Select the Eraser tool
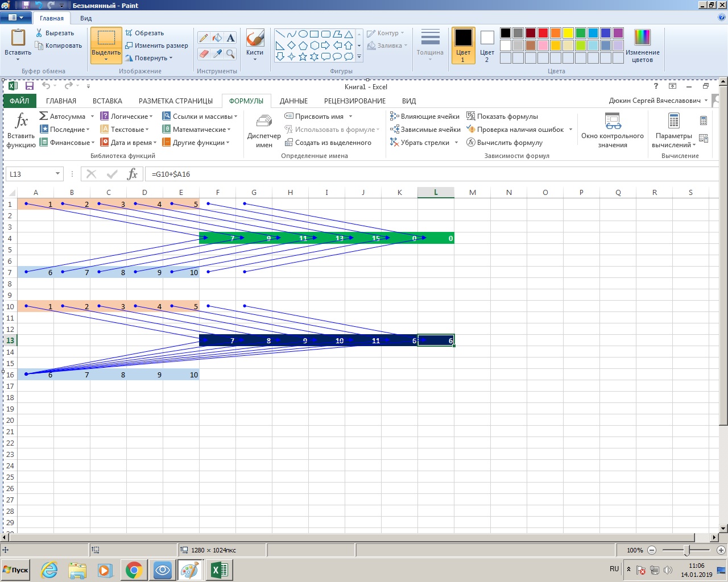 click(x=204, y=53)
